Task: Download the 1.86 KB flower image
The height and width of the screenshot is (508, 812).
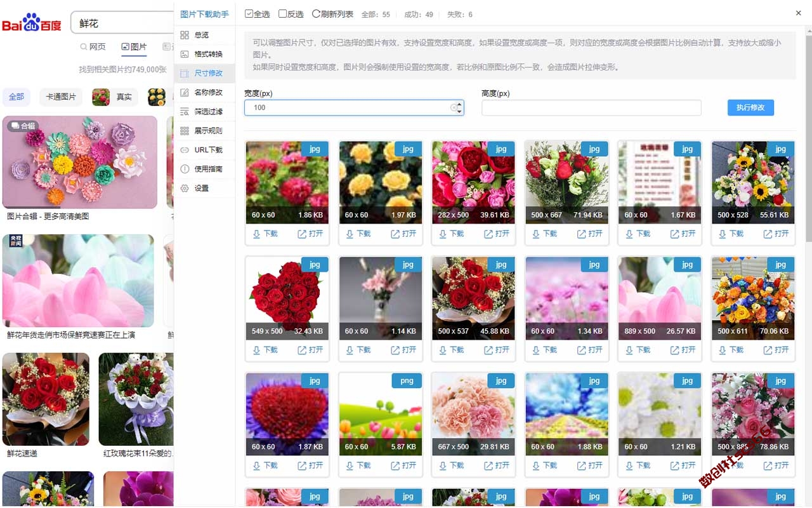Action: point(265,234)
